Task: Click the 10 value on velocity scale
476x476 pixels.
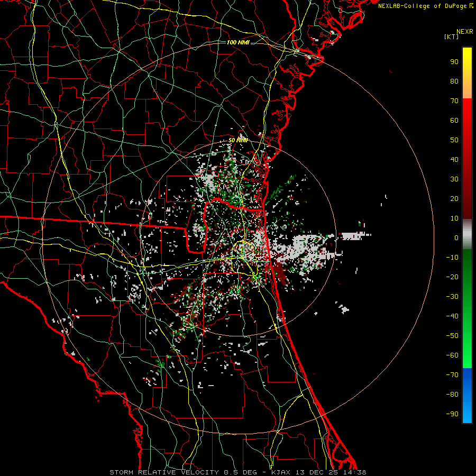Action: [x=454, y=218]
